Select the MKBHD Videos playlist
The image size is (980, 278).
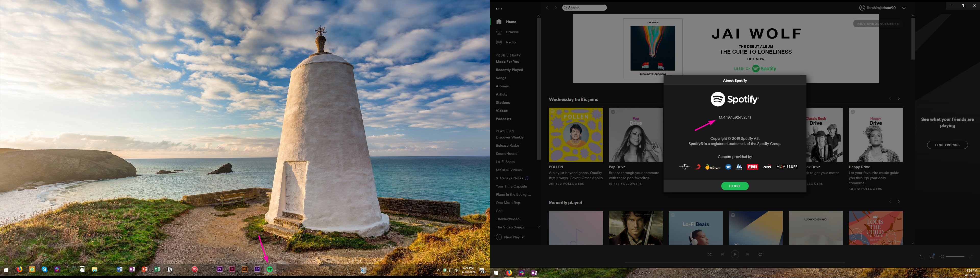(509, 170)
